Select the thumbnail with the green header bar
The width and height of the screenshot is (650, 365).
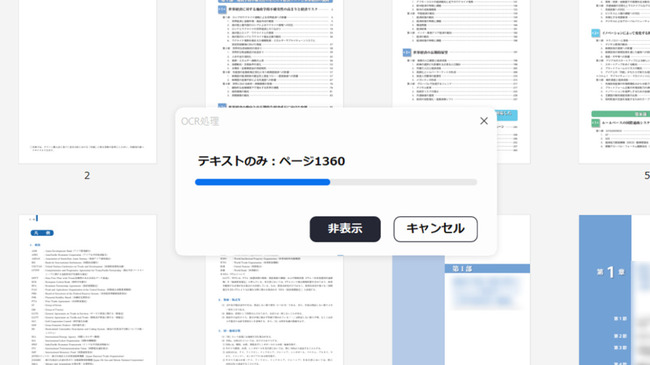(x=614, y=82)
